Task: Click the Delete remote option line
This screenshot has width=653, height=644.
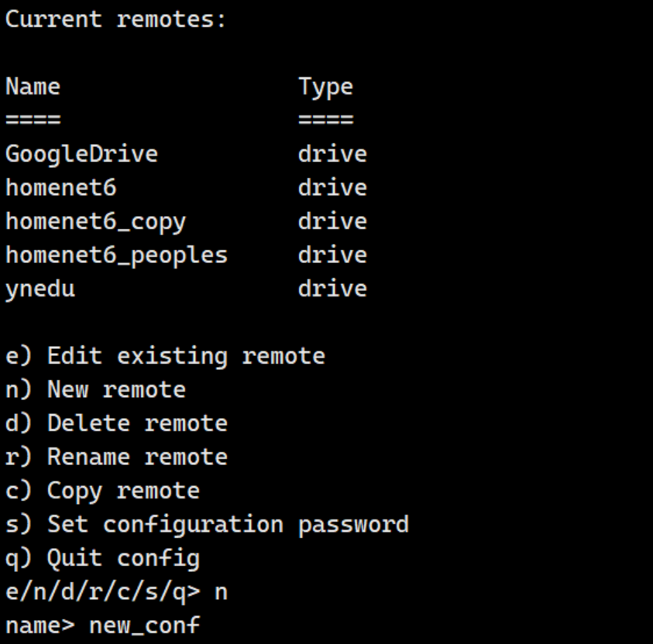Action: tap(116, 423)
